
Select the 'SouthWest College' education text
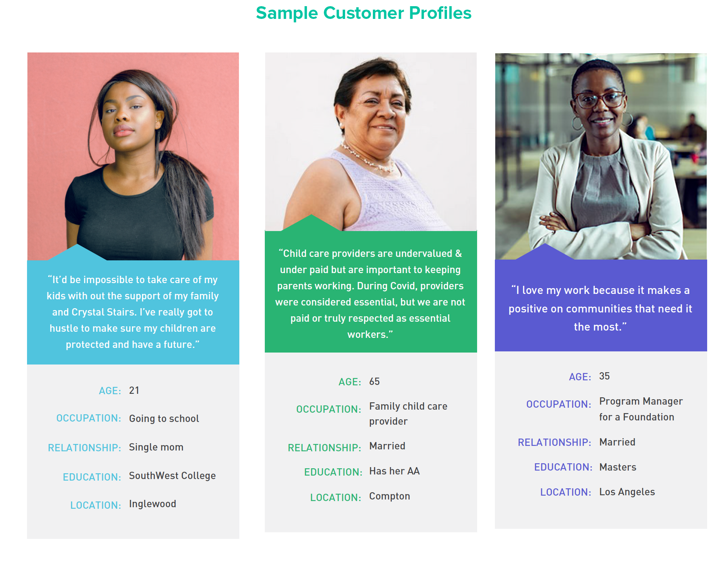(x=172, y=476)
